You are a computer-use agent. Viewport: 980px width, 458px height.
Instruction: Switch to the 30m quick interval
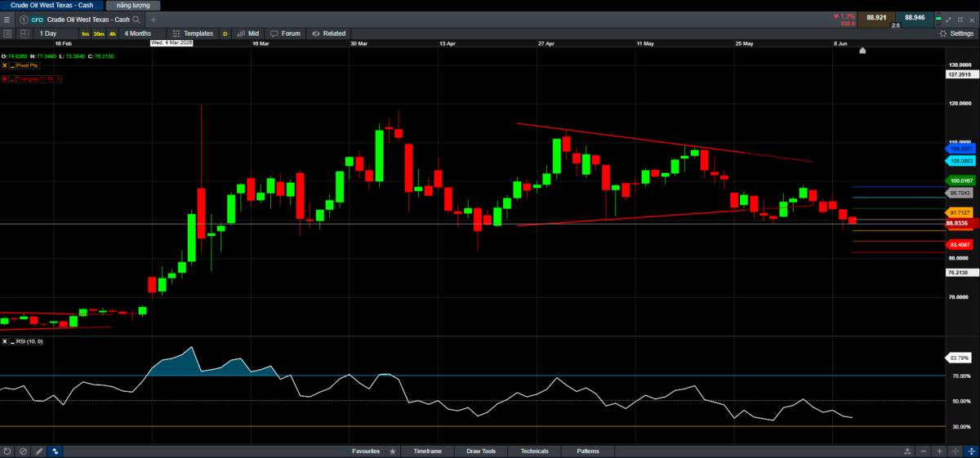click(x=99, y=33)
